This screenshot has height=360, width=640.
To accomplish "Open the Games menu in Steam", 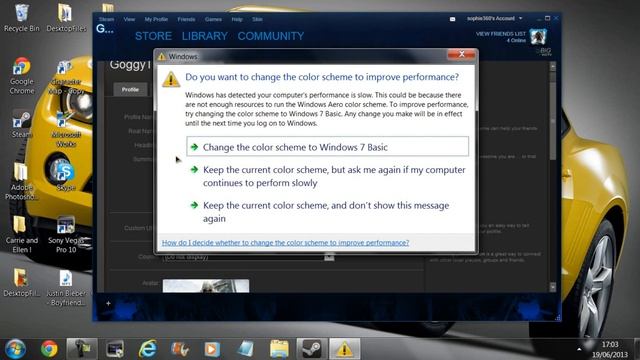I will tap(213, 19).
